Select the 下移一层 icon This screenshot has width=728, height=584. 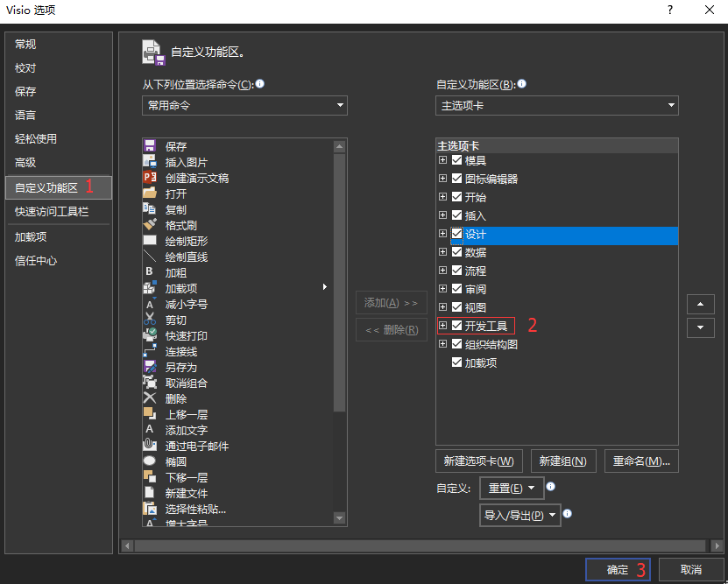pos(150,477)
